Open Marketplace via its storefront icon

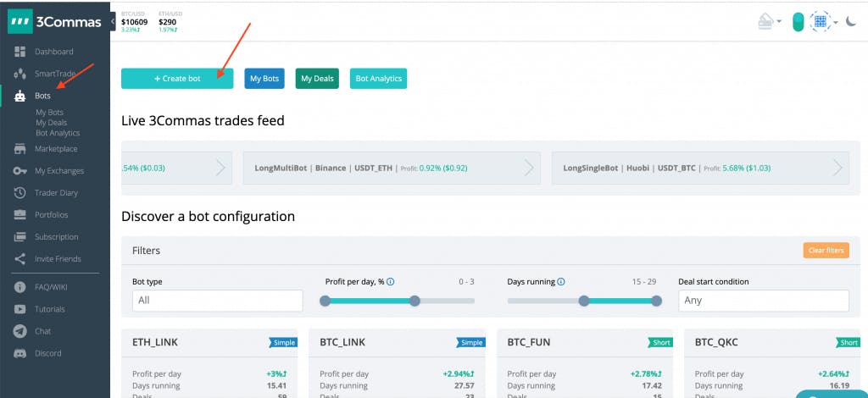20,149
